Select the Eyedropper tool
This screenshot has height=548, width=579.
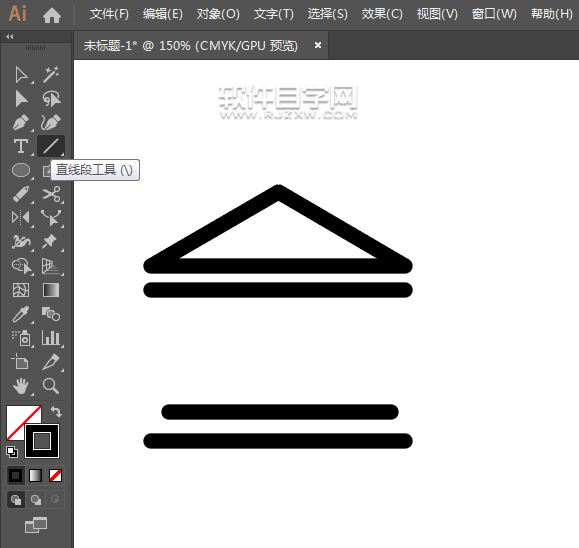click(21, 314)
